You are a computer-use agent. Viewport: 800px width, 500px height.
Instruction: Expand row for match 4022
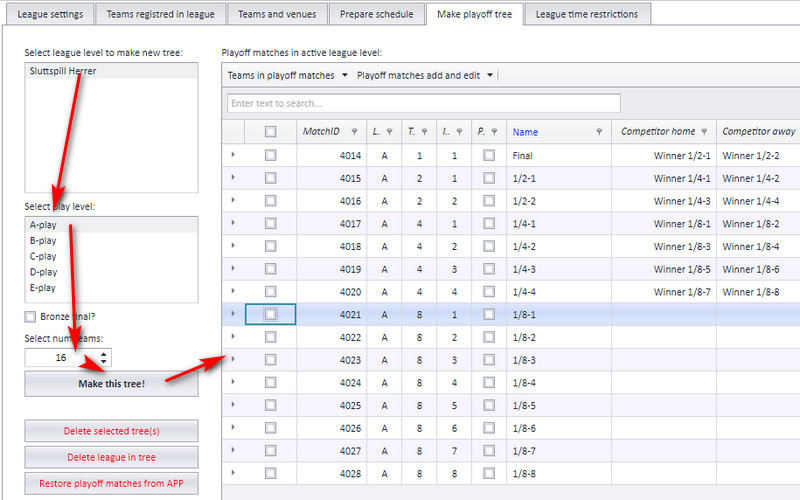(x=233, y=336)
